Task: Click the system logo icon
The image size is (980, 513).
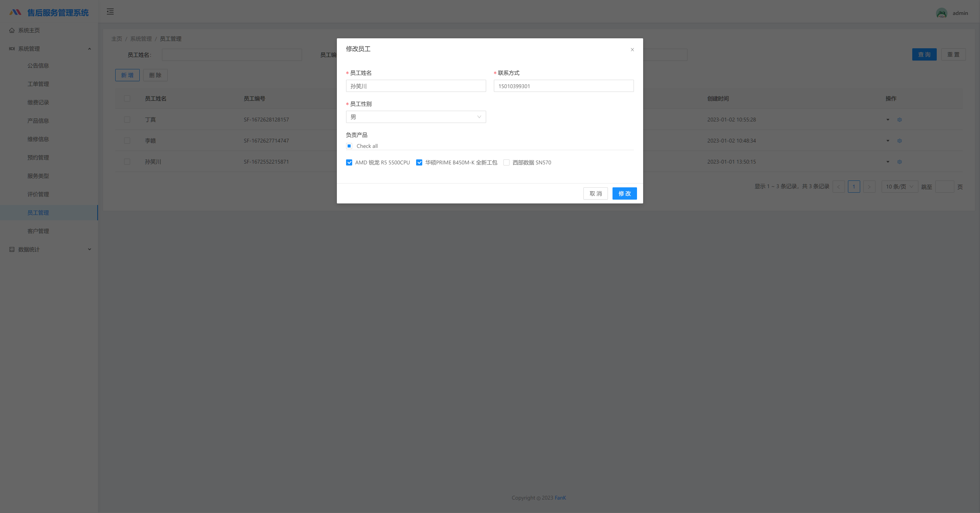Action: (x=15, y=12)
